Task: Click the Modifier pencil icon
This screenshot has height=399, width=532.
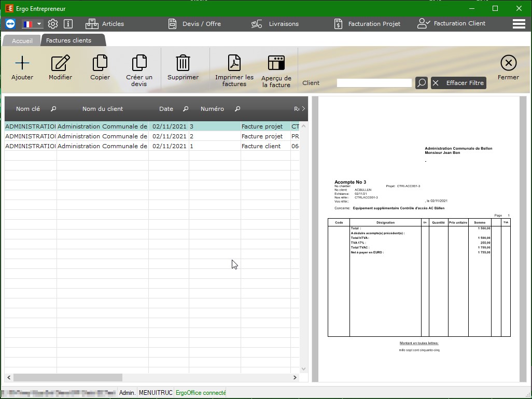Action: coord(60,63)
